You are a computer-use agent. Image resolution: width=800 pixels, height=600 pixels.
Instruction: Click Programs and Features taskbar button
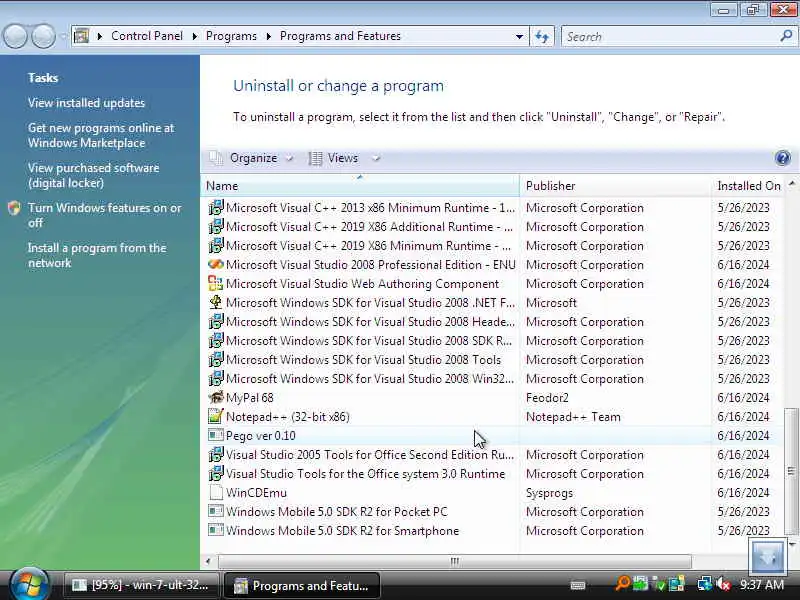pos(302,585)
